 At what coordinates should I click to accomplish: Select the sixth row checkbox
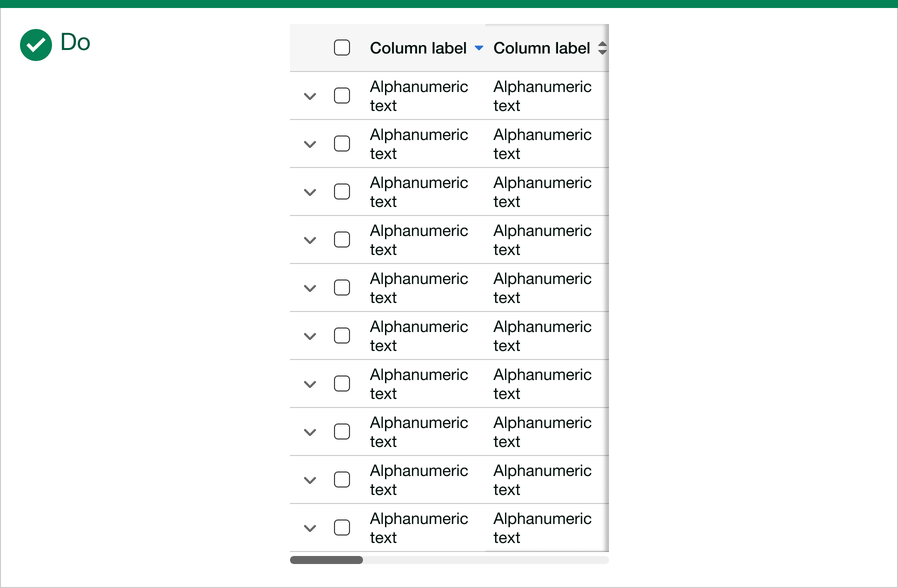342,335
